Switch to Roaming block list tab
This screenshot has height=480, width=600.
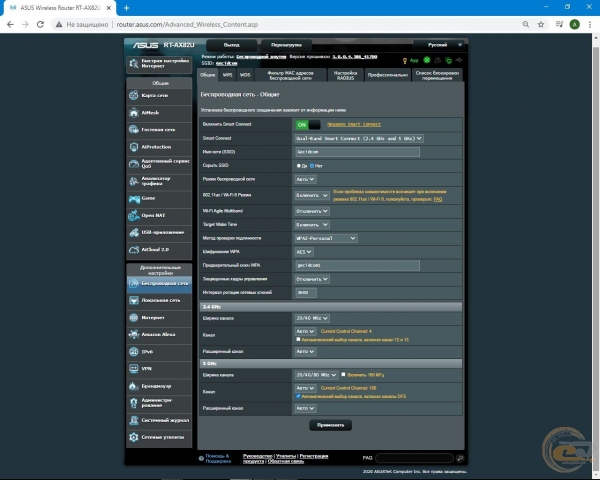point(437,75)
